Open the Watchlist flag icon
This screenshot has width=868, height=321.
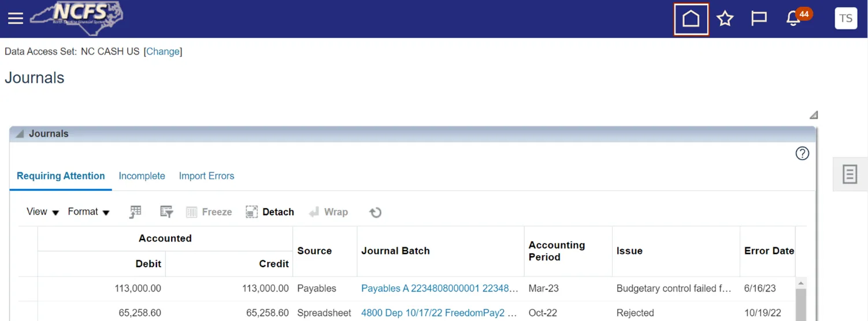[x=759, y=19]
